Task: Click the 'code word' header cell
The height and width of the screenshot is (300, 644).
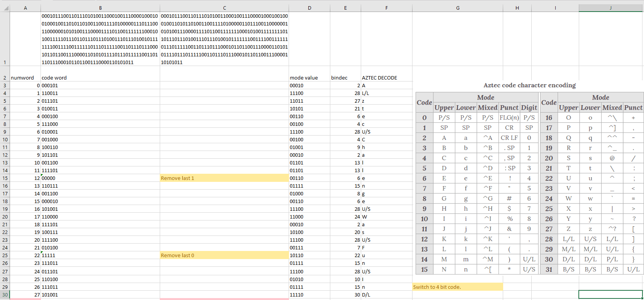Action: (x=100, y=78)
